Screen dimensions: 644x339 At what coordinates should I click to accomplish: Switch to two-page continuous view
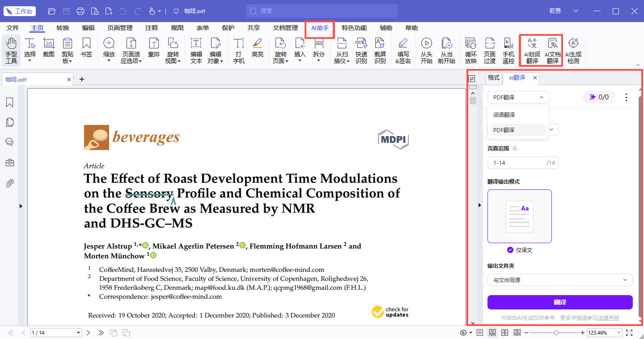coord(517,333)
